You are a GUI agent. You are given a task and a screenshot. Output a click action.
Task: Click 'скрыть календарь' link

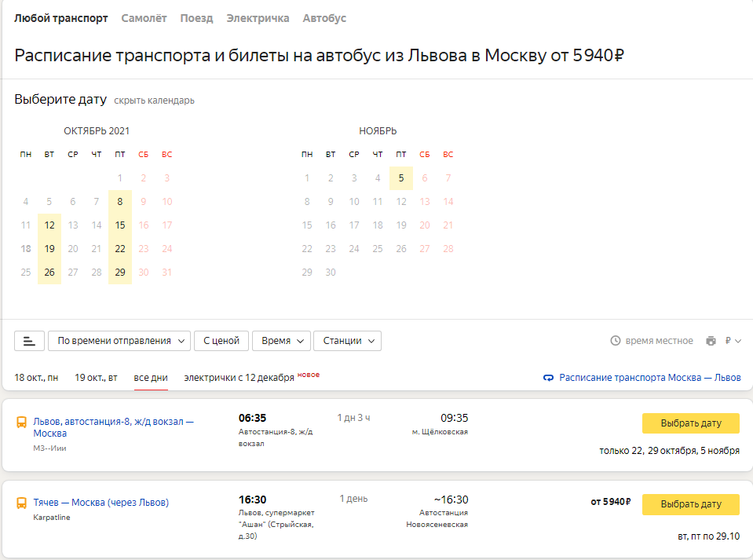pos(154,101)
